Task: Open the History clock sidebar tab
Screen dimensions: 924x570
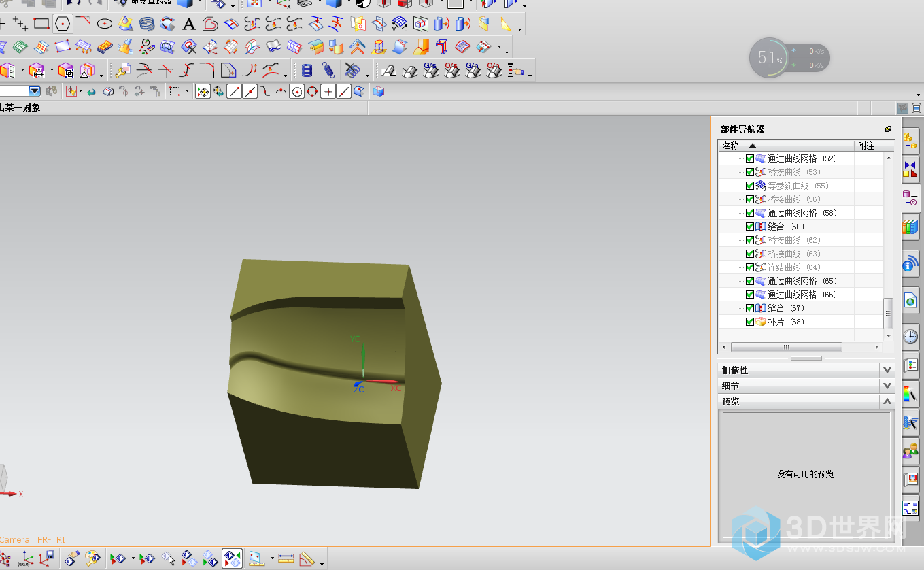Action: point(910,336)
